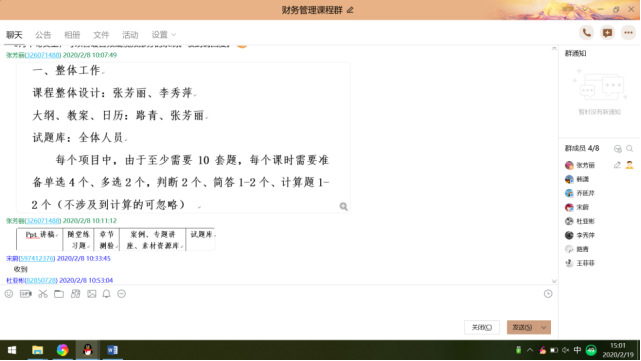Viewport: 641px width, 361px height.
Task: Open message history clock icon
Action: (548, 294)
